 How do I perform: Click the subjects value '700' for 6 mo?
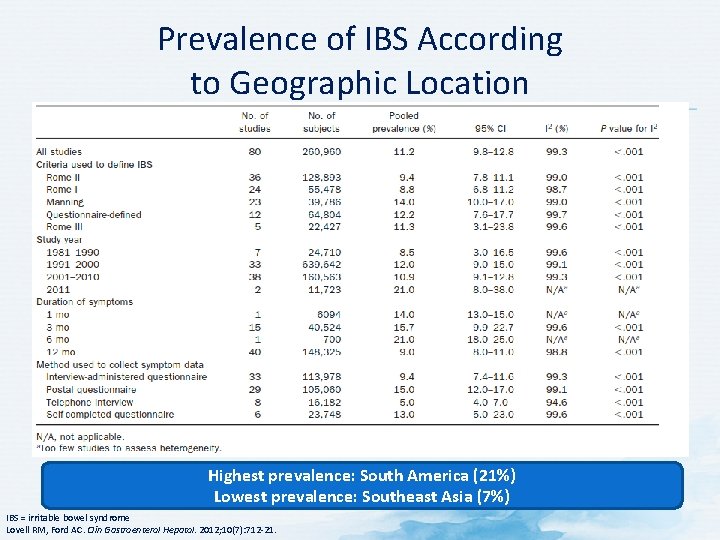pos(332,339)
